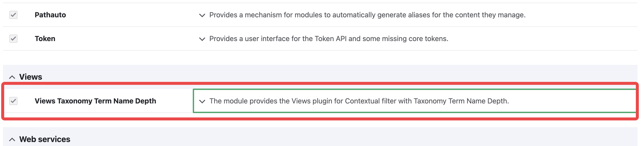Select the Pathauto module name label
This screenshot has height=146, width=644.
click(x=50, y=15)
